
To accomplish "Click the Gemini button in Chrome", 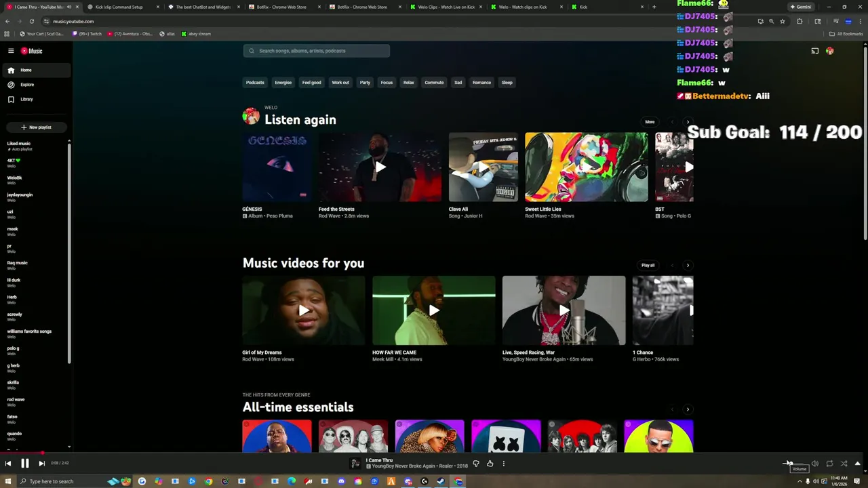I will click(x=801, y=7).
